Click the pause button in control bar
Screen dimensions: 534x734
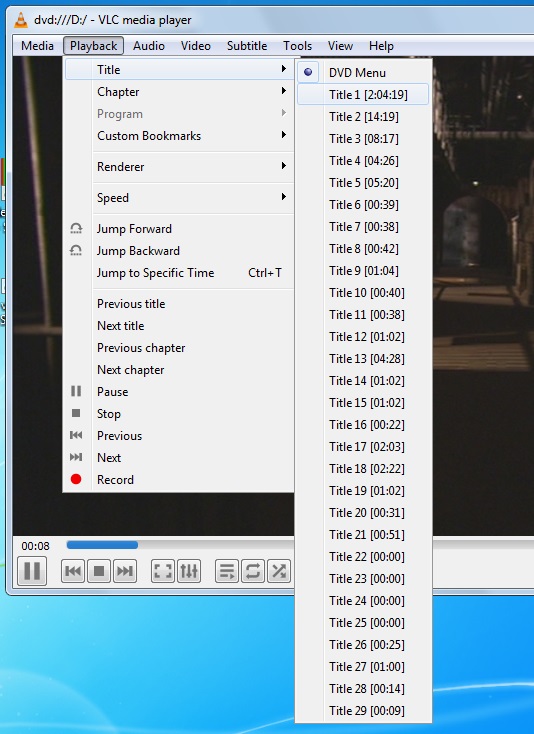[32, 571]
